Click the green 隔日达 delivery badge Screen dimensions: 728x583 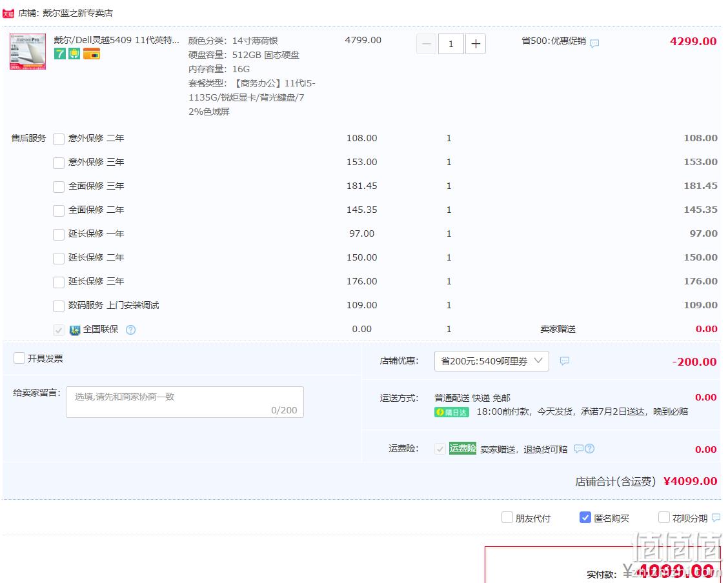(452, 412)
